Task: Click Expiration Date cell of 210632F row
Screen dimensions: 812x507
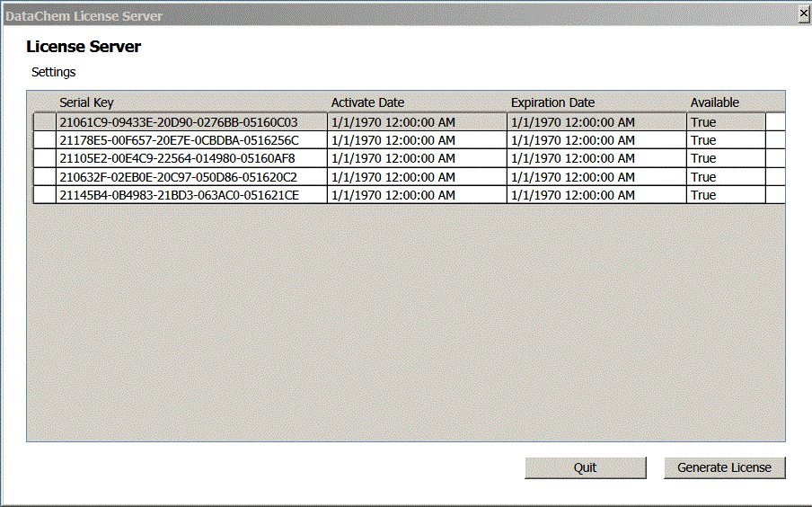Action: click(596, 177)
